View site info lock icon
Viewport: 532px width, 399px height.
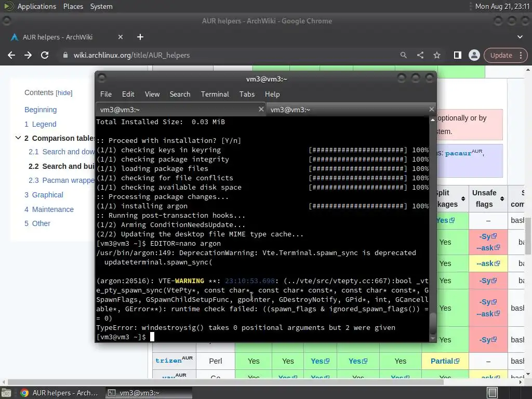pyautogui.click(x=65, y=55)
